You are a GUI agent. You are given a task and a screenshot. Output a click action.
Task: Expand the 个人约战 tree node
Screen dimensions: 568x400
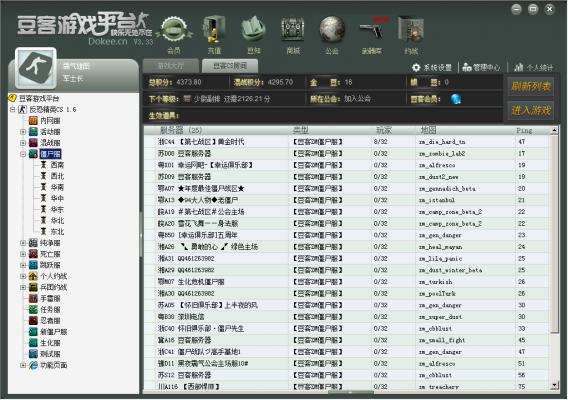[23, 276]
